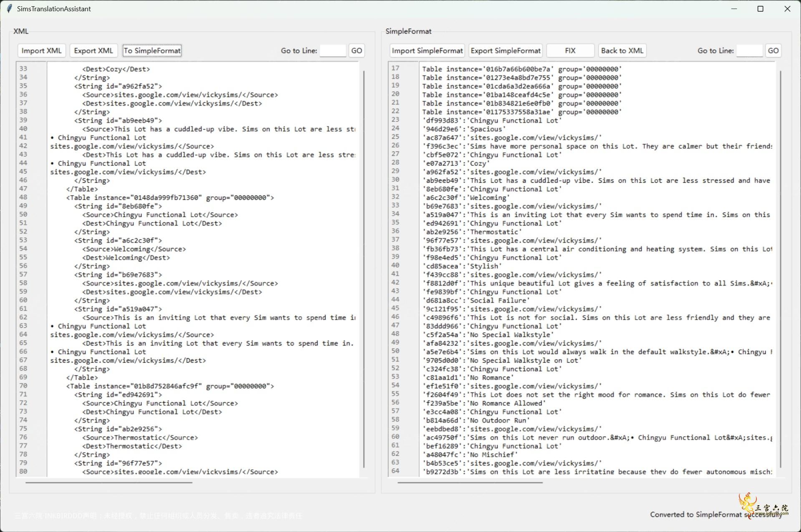Click Table instance "01b8d752846afc9f" line
Viewport: 801px width, 532px height.
pyautogui.click(x=170, y=386)
